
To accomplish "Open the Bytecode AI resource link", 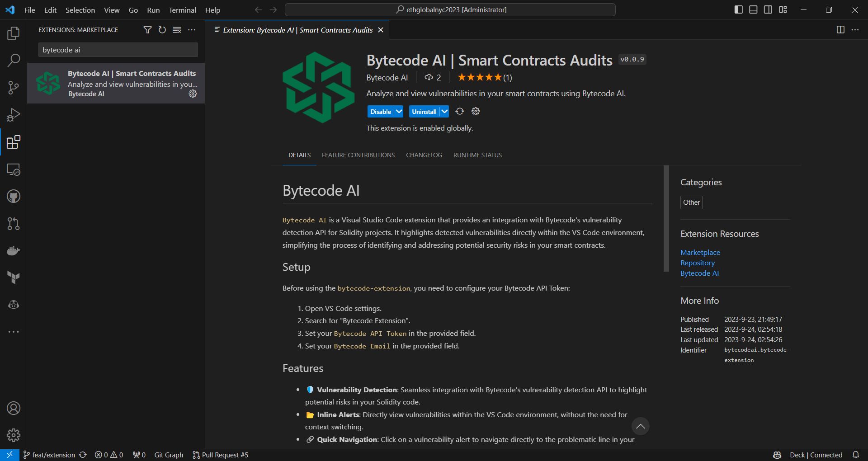I will coord(699,273).
